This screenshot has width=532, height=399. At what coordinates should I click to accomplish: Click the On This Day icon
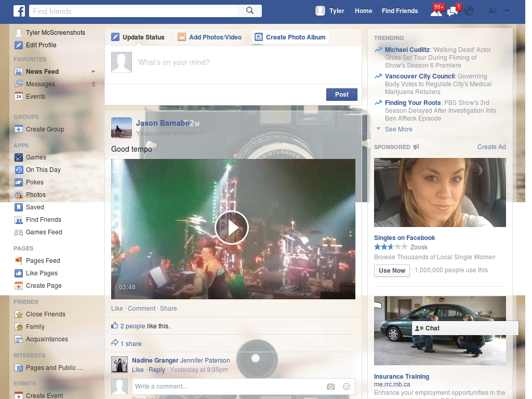pyautogui.click(x=19, y=170)
